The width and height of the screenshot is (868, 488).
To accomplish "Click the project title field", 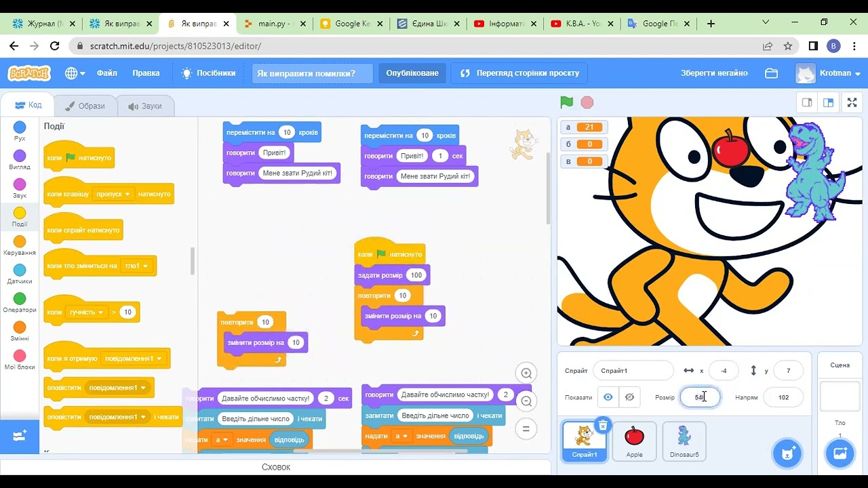I will (313, 73).
